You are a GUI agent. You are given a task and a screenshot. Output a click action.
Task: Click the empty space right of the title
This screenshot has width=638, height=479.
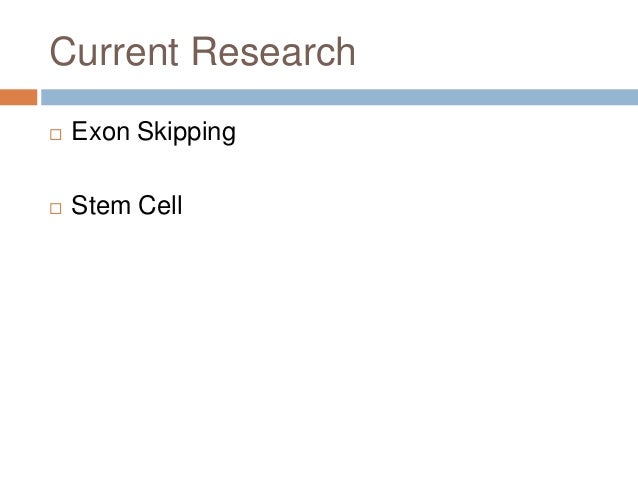[500, 52]
